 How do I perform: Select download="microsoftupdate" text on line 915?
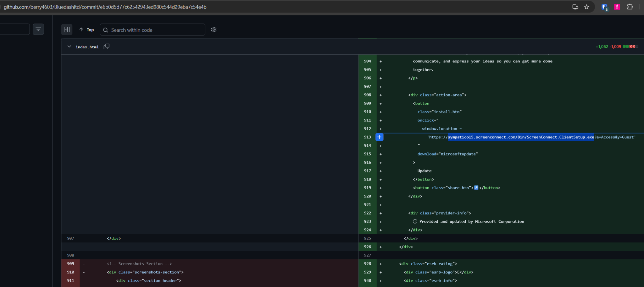447,154
